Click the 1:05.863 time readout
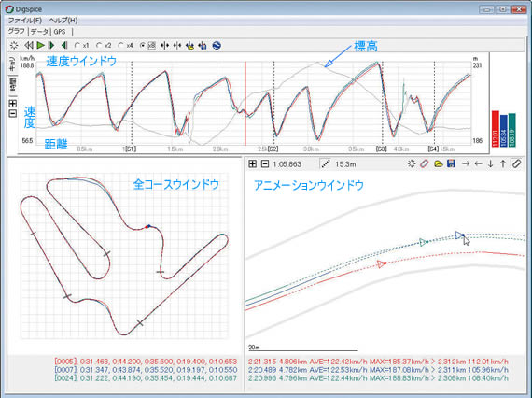The width and height of the screenshot is (532, 398). 287,164
